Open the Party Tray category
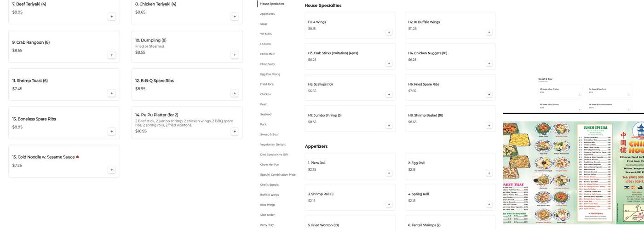The height and width of the screenshot is (230, 644). click(x=267, y=225)
